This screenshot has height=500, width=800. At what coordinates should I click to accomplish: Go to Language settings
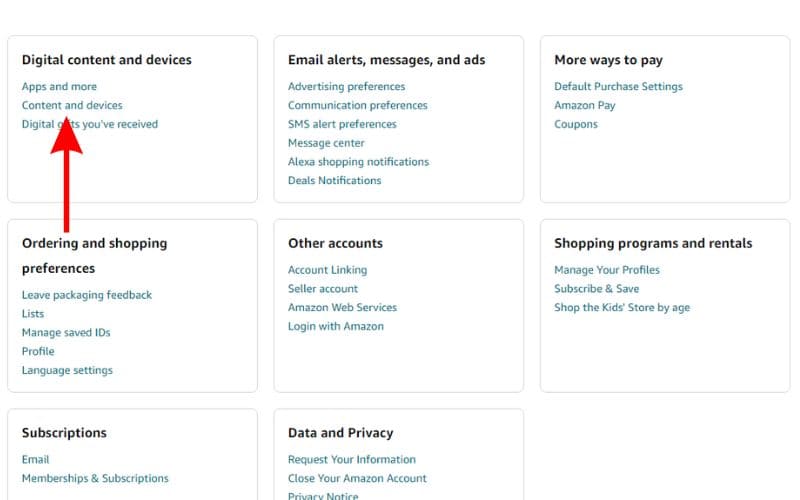(x=67, y=370)
